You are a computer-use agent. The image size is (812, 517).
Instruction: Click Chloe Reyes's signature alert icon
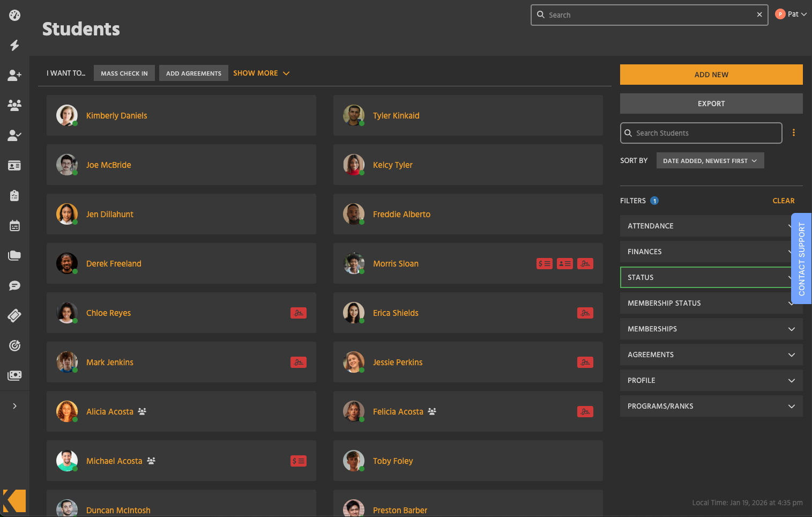pos(298,313)
